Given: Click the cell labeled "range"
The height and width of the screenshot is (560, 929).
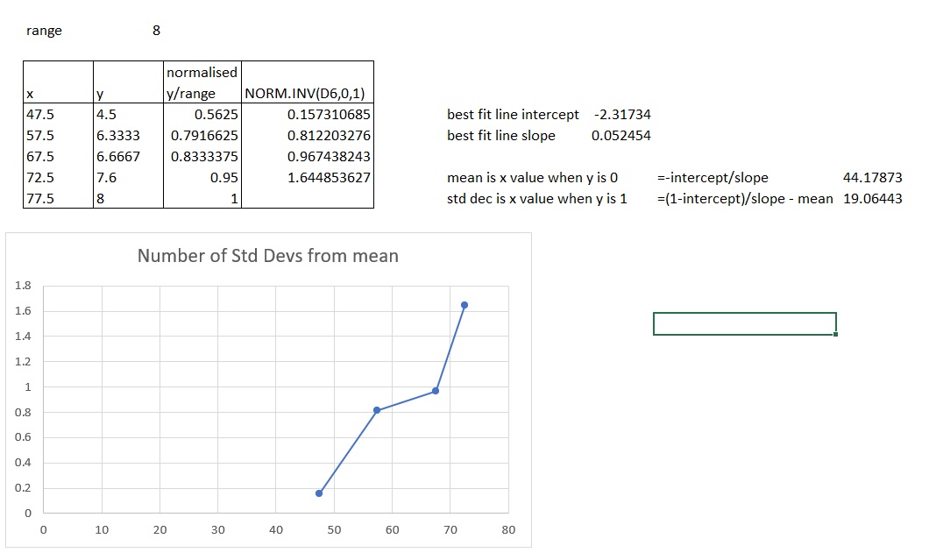Looking at the screenshot, I should click(x=45, y=31).
